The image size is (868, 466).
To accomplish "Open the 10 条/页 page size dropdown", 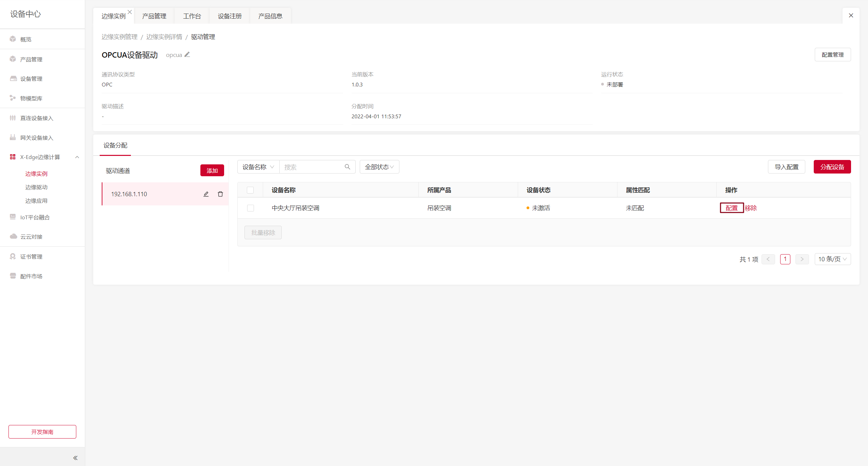I will click(832, 259).
